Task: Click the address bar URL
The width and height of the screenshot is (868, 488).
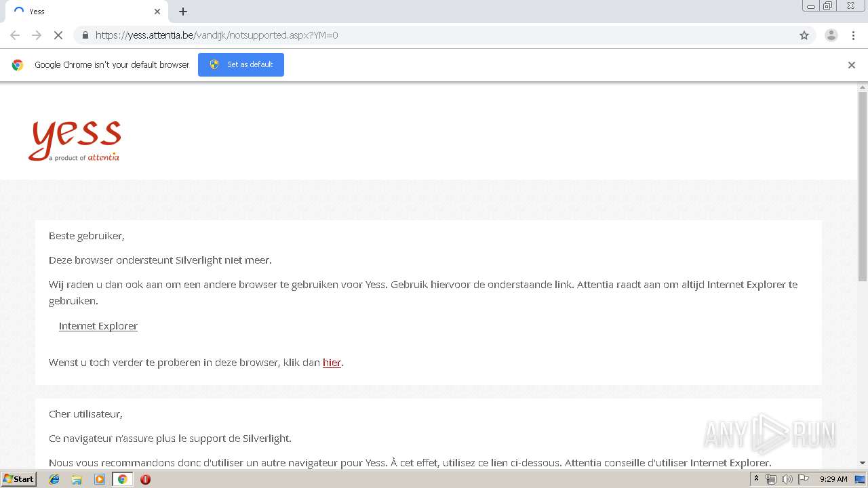Action: click(216, 35)
